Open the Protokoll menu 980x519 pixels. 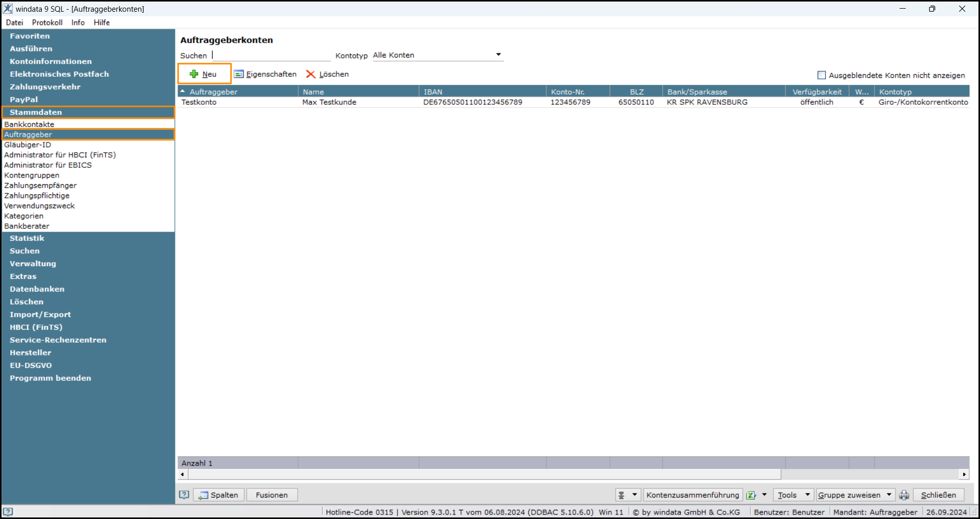tap(47, 22)
